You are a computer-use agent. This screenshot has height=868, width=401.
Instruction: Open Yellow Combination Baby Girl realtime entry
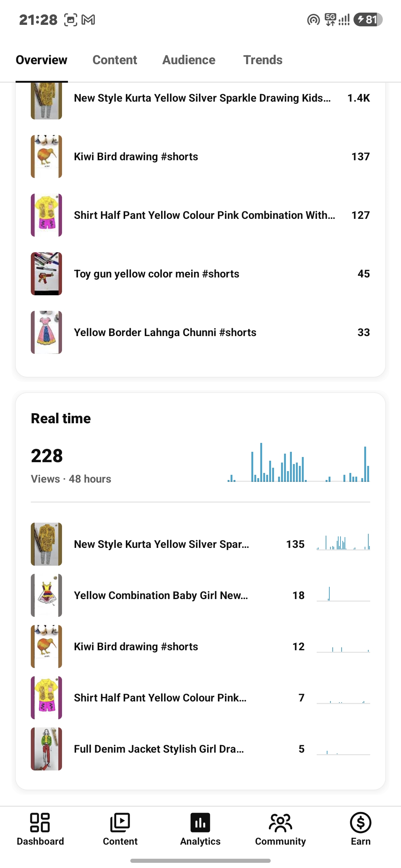point(200,595)
